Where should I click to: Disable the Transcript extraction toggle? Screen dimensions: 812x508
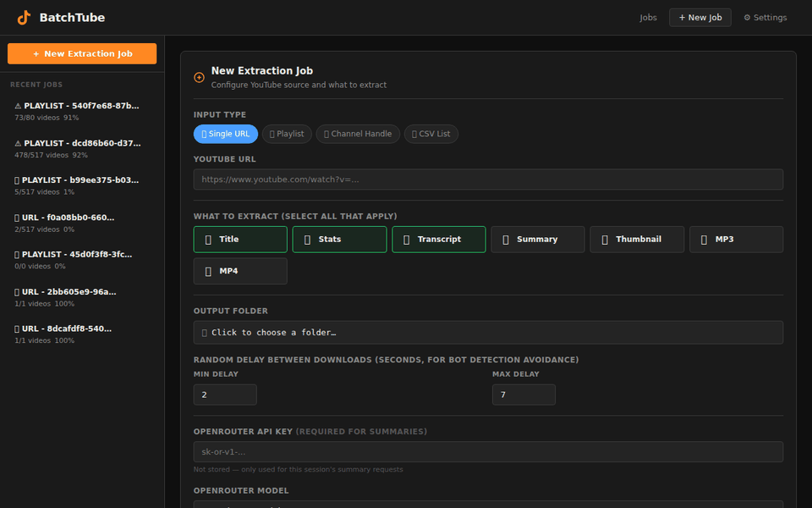(439, 240)
